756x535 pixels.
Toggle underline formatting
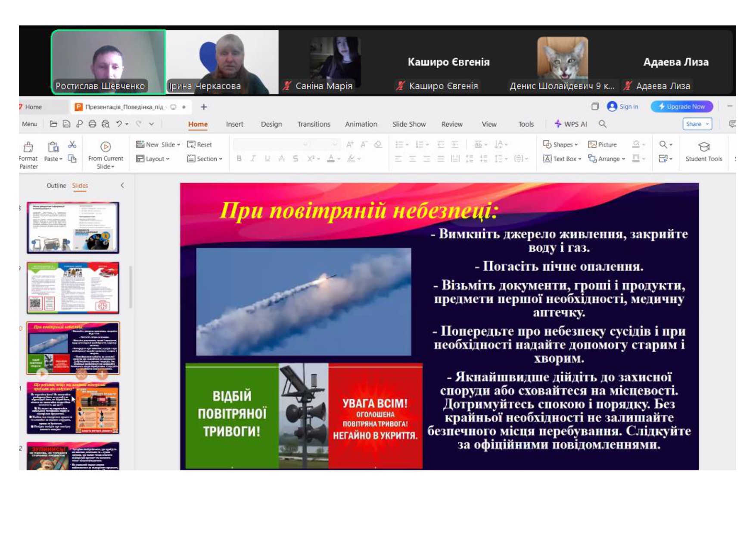click(268, 159)
